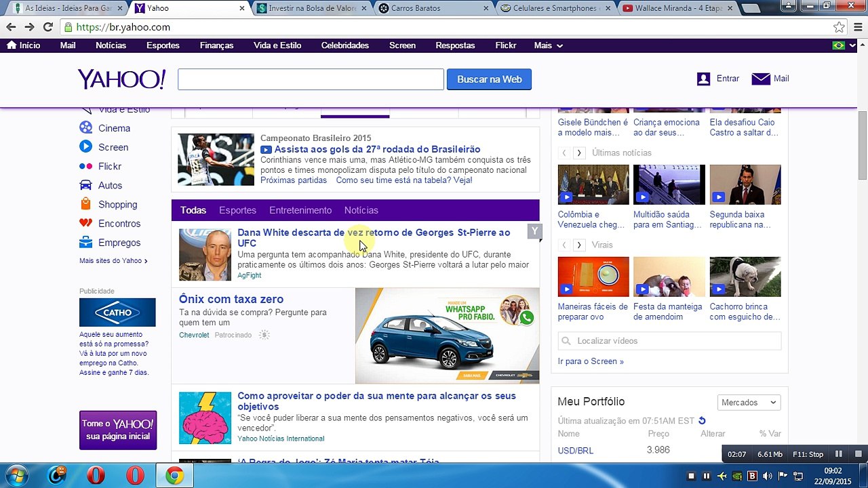Click the Chrome icon in the taskbar
The width and height of the screenshot is (868, 488).
(174, 476)
